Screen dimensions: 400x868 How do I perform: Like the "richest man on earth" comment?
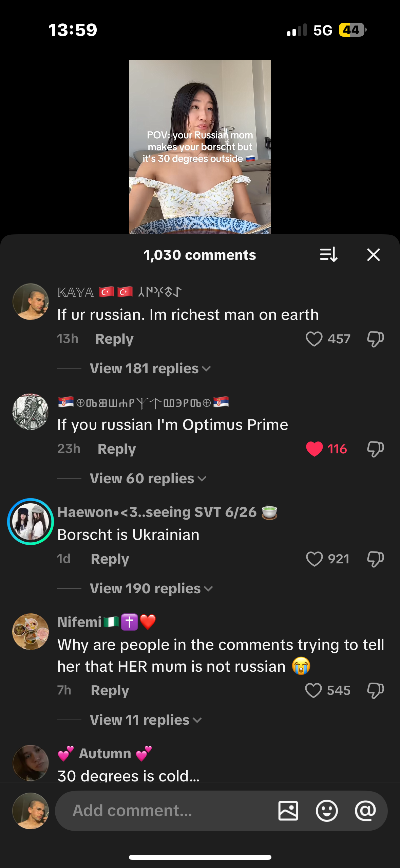(x=314, y=339)
